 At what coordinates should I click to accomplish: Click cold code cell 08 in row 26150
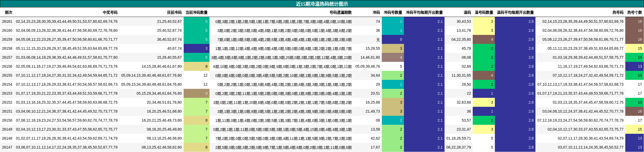(x=378, y=120)
